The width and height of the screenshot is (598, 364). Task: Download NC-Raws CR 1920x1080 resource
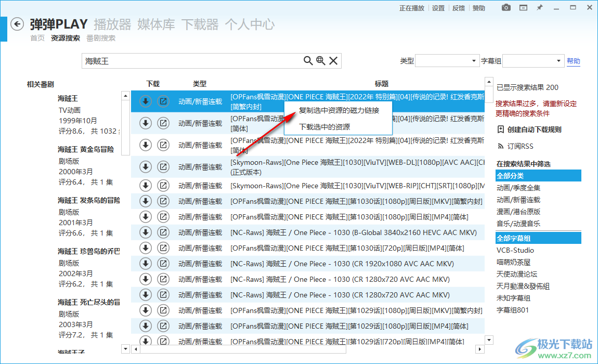145,264
